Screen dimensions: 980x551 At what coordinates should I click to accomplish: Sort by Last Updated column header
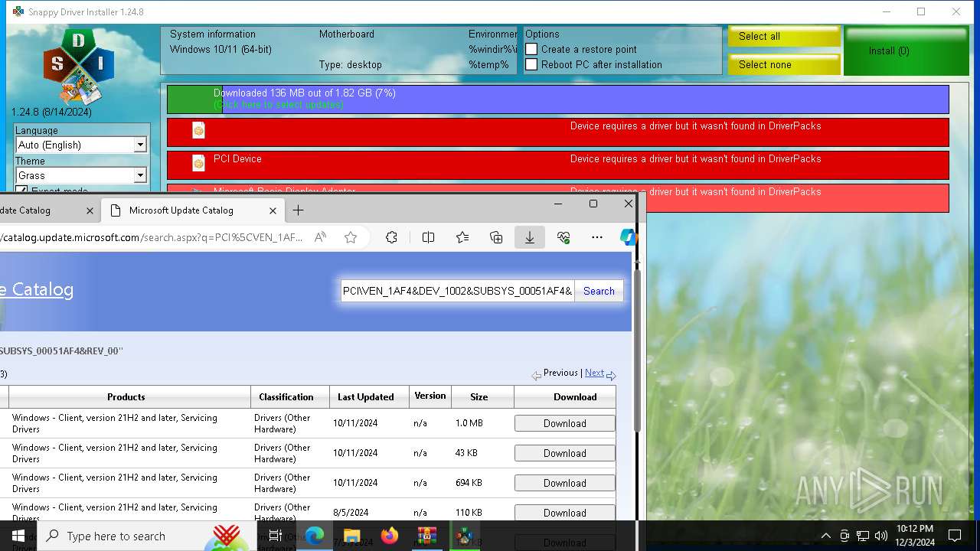366,396
